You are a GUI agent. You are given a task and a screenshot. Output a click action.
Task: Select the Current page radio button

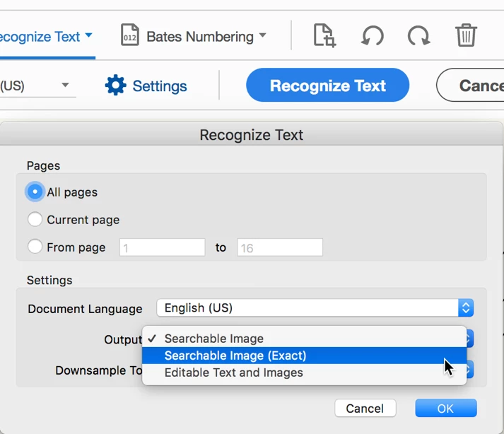(35, 220)
